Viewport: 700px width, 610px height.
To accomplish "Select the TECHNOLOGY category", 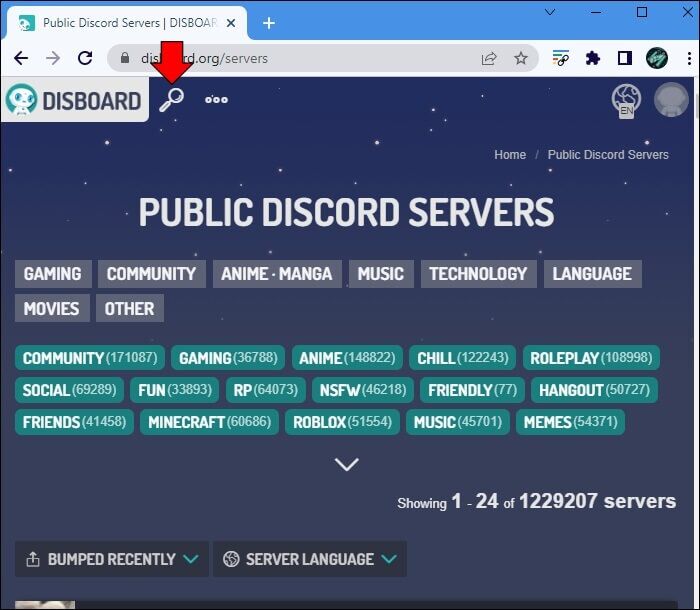I will pyautogui.click(x=479, y=274).
